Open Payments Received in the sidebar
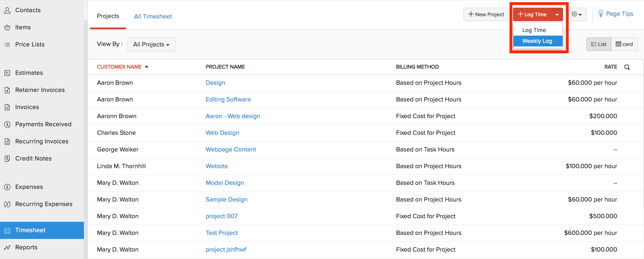This screenshot has height=259, width=644. pos(43,124)
